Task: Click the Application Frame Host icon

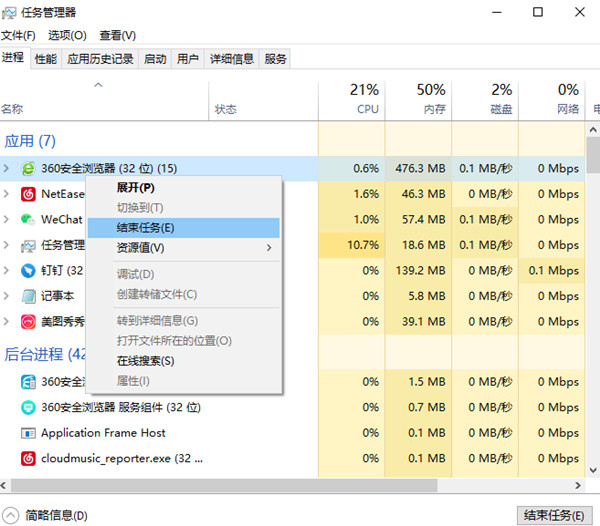Action: pos(28,433)
